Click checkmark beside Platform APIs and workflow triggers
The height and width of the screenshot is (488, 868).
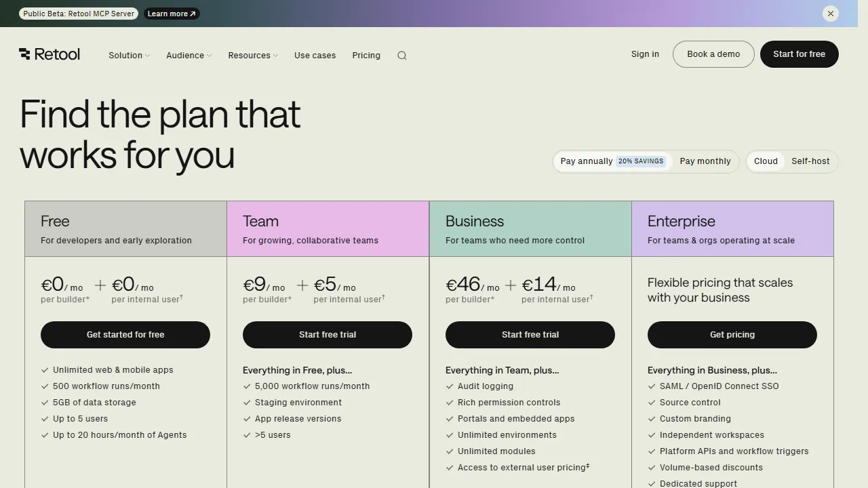[652, 451]
